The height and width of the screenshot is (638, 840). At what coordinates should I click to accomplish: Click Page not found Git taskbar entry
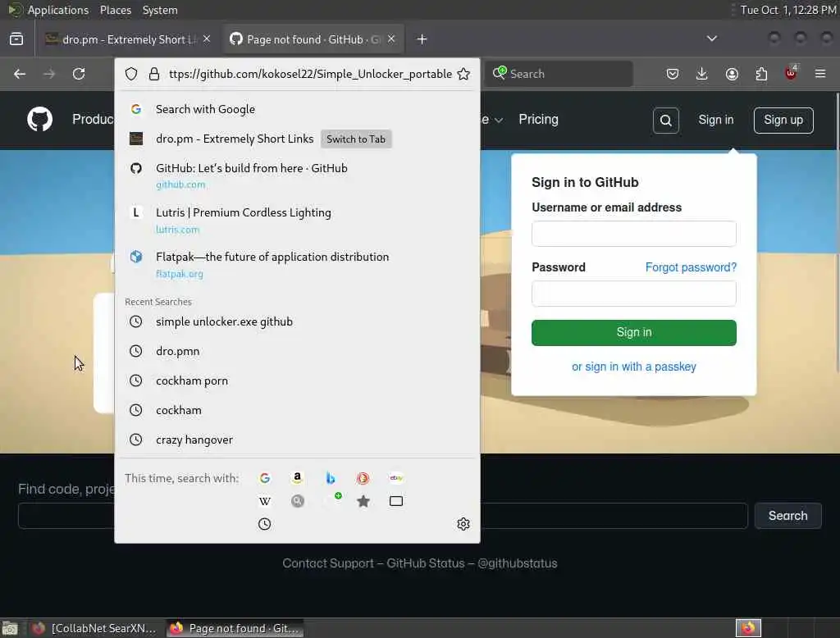[x=235, y=628]
